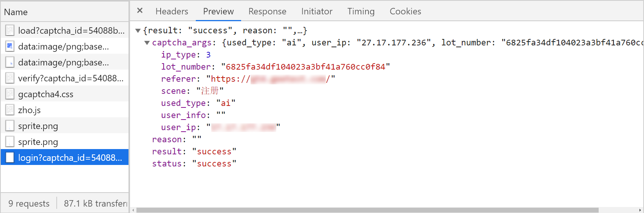644x213 pixels.
Task: Click the first sprite.png image icon
Action: [x=10, y=126]
